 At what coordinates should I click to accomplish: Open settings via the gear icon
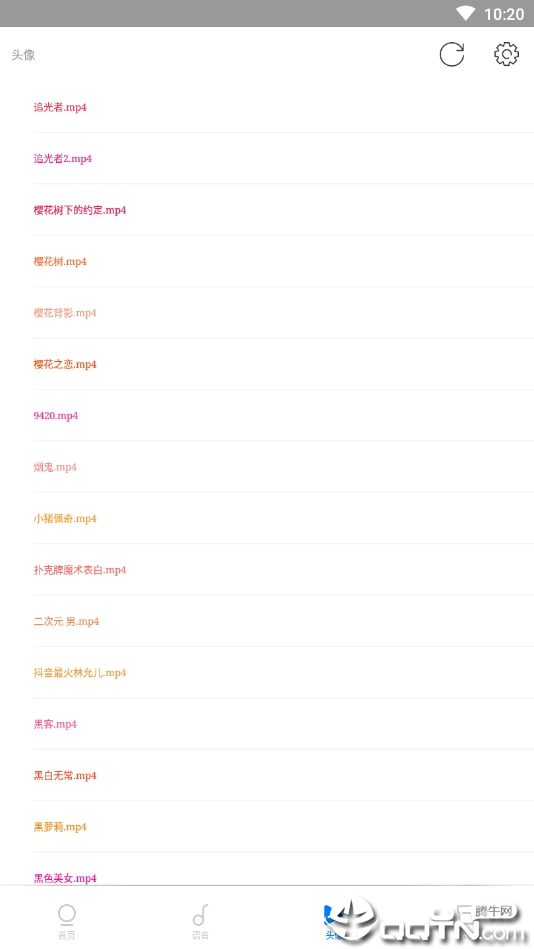tap(506, 54)
